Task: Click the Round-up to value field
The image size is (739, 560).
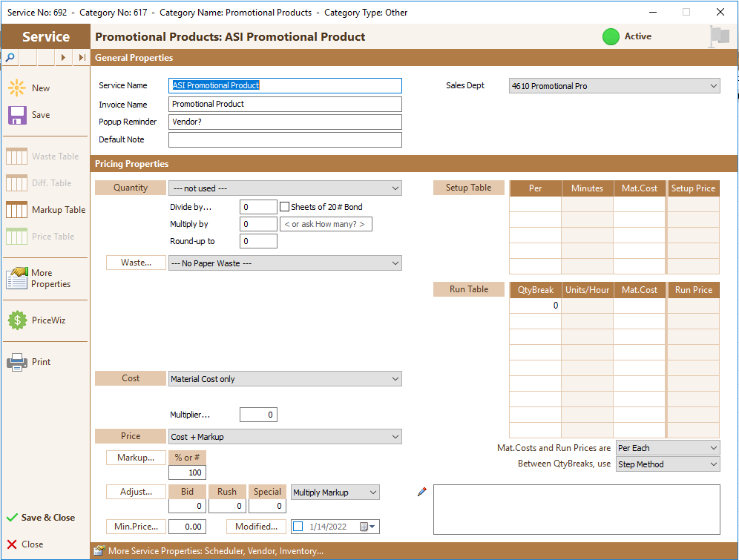Action: [258, 241]
